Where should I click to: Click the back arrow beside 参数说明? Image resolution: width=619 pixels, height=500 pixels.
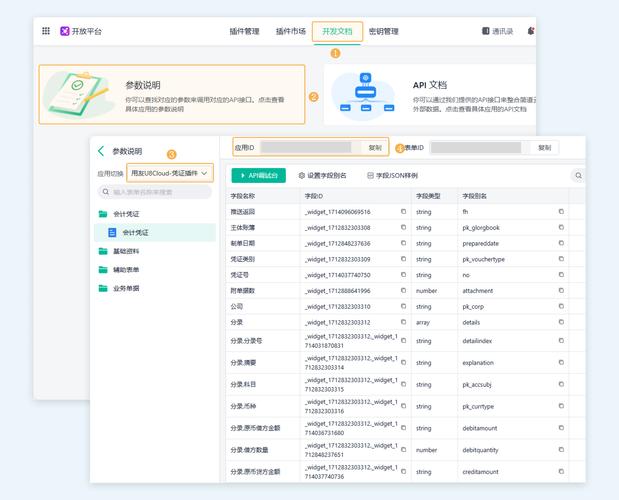(101, 151)
